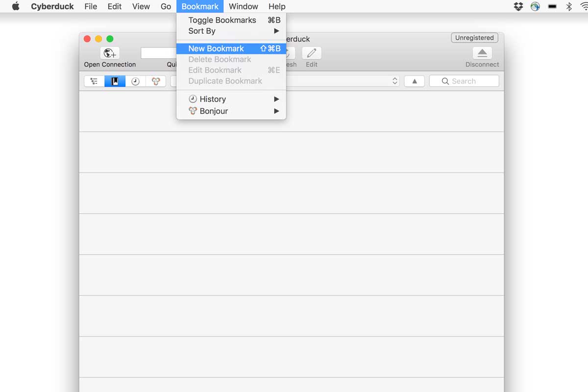Click the yellow minimize window button
This screenshot has height=392, width=588.
tap(98, 39)
